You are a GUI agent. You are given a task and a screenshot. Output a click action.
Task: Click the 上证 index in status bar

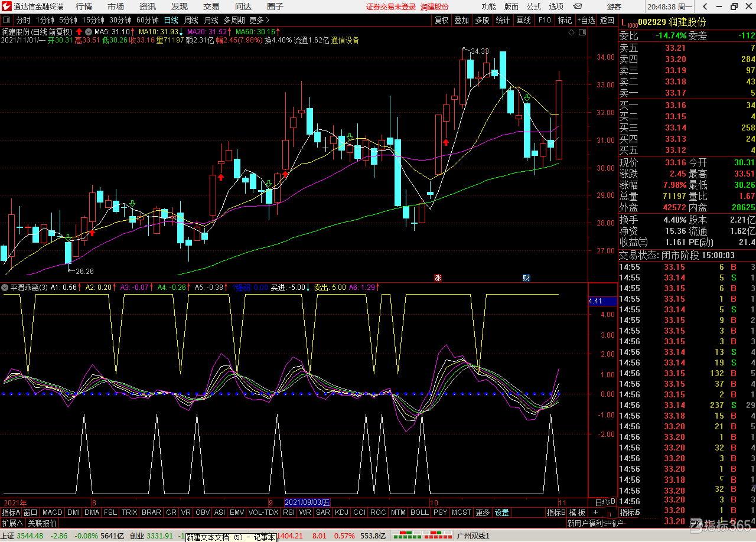(8, 536)
